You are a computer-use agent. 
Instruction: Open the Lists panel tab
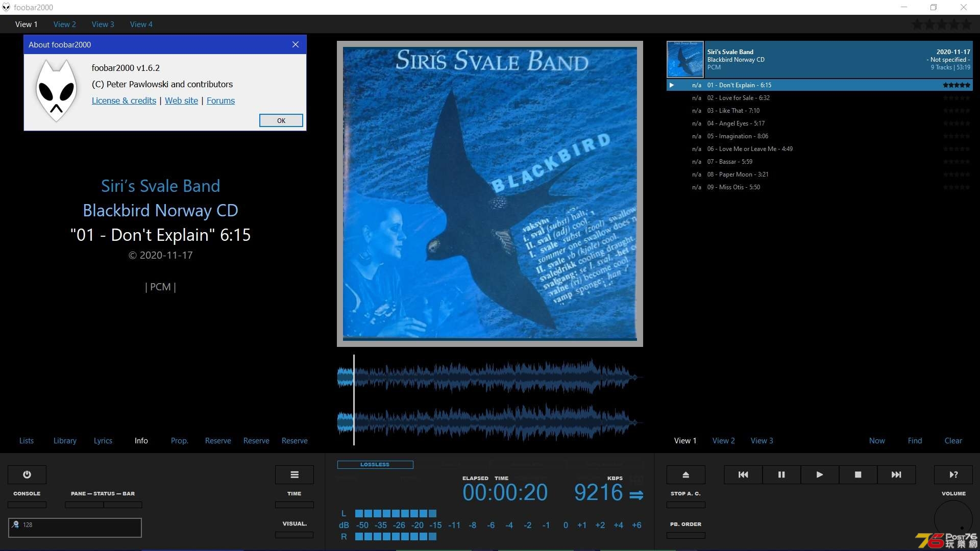pyautogui.click(x=27, y=440)
